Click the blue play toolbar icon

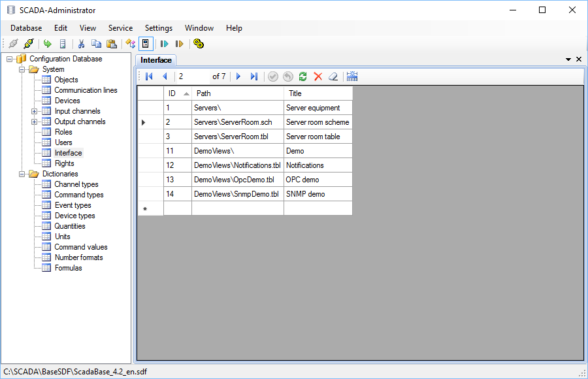pyautogui.click(x=164, y=44)
